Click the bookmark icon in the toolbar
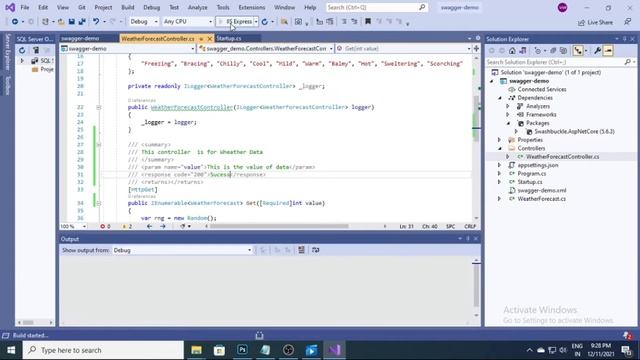Image resolution: width=640 pixels, height=360 pixels. 368,22
